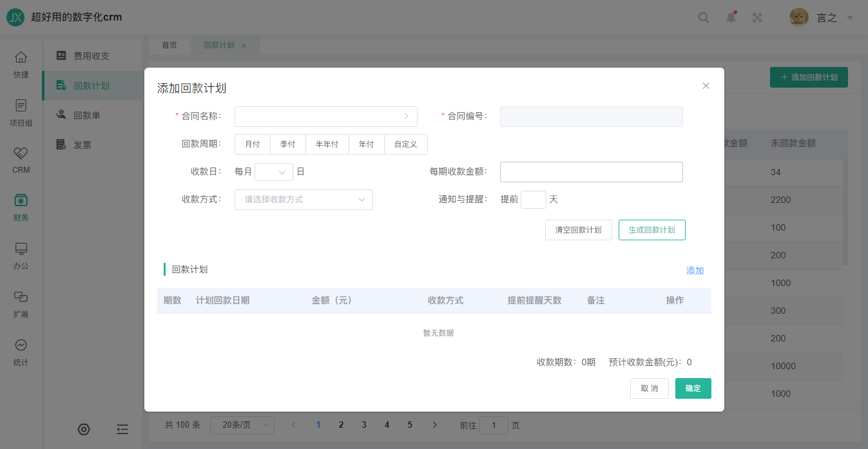The image size is (868, 449).
Task: Select 月付 monthly payment period
Action: click(x=252, y=144)
